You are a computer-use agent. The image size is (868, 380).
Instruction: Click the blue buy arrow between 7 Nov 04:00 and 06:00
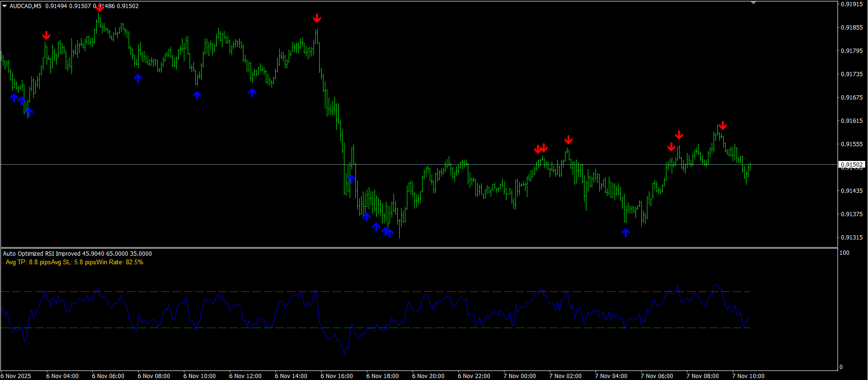[626, 232]
